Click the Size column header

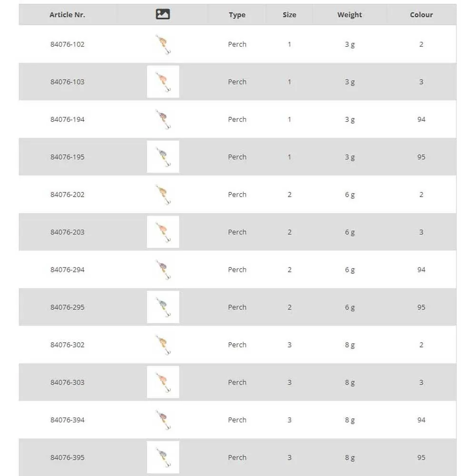pyautogui.click(x=289, y=15)
